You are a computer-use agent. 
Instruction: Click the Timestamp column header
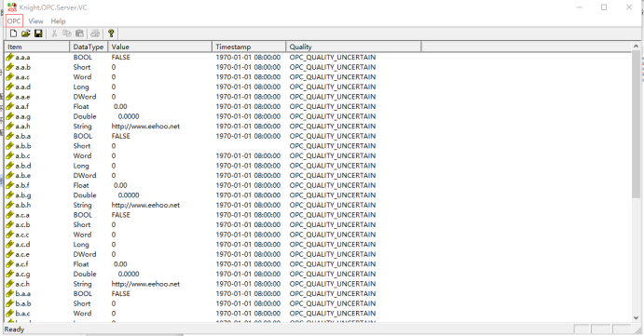coord(249,47)
